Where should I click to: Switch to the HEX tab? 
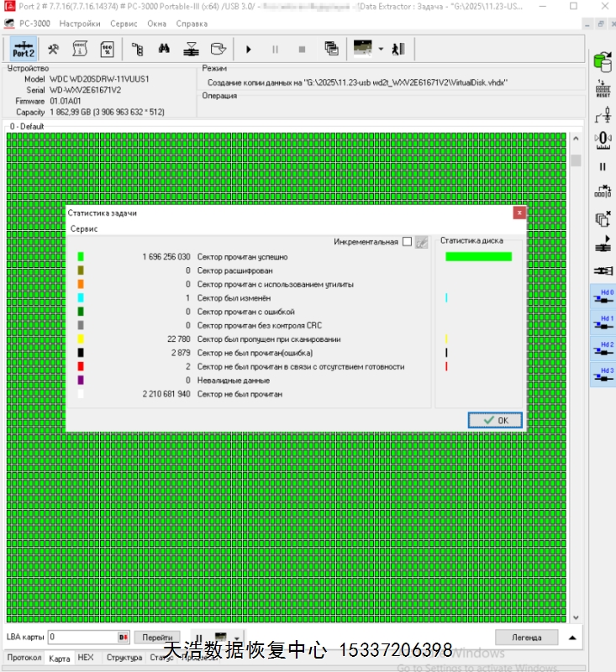86,658
